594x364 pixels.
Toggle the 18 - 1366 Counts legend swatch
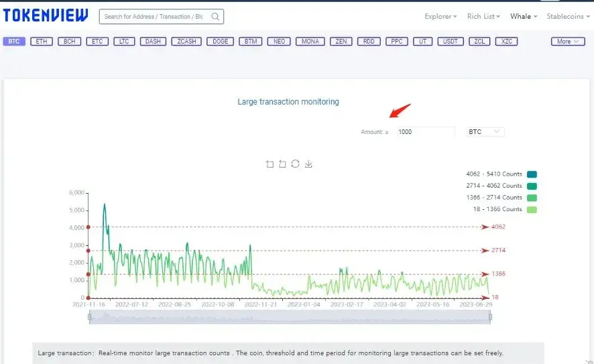pyautogui.click(x=532, y=209)
